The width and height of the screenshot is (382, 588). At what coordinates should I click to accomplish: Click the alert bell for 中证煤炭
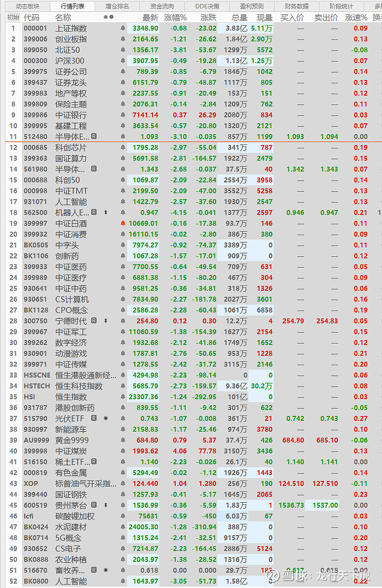tap(123, 451)
